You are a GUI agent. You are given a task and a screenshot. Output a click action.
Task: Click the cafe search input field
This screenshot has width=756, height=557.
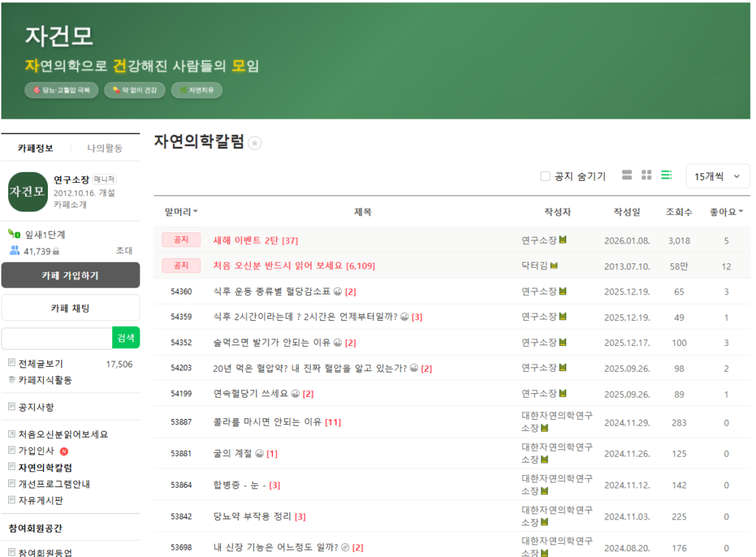point(57,338)
